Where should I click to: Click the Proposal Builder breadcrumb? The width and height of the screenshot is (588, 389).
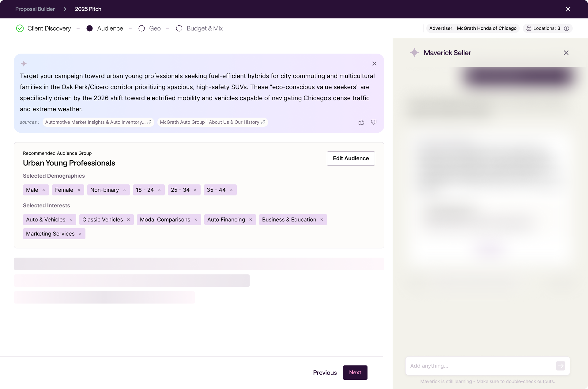(35, 9)
